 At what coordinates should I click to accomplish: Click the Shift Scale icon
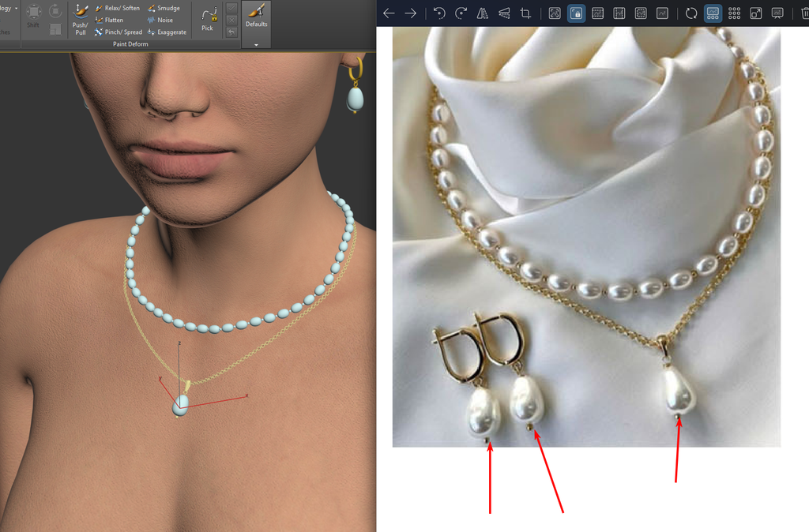(x=55, y=30)
